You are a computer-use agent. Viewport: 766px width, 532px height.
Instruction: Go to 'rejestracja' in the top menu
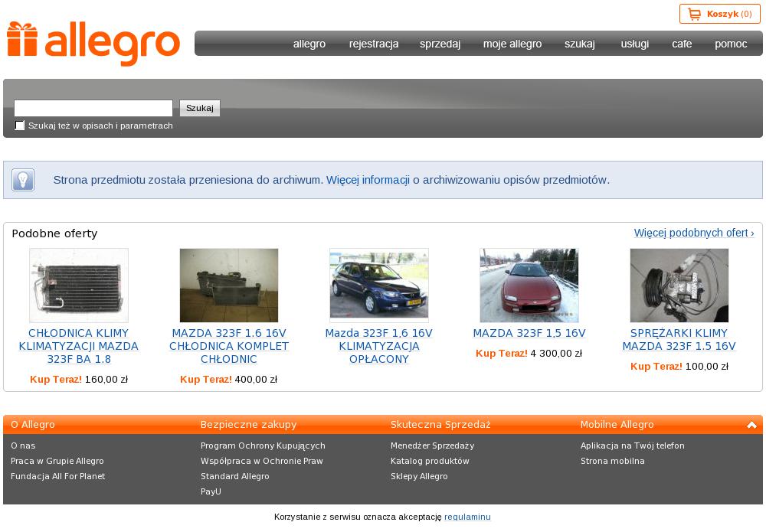click(374, 44)
